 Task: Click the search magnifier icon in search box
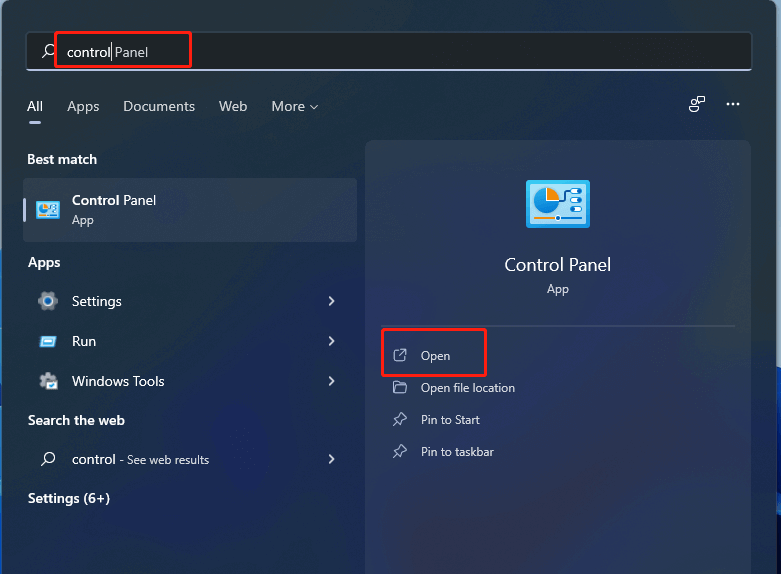(48, 51)
